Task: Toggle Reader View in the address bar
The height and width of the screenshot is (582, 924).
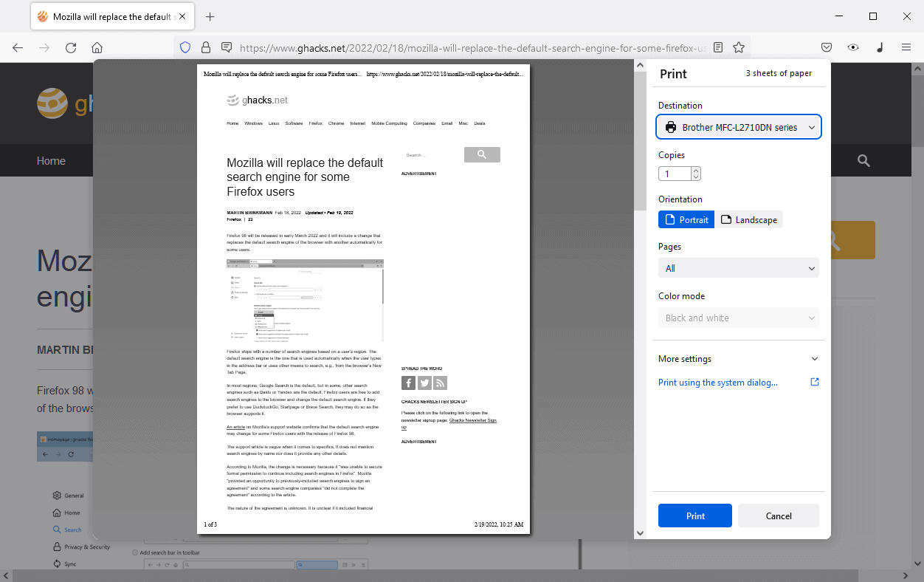Action: pos(717,47)
